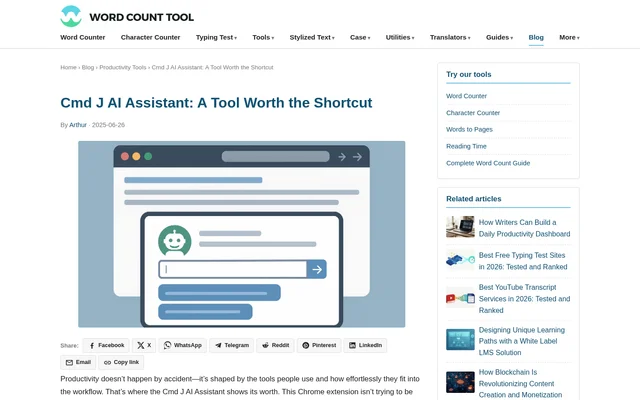The width and height of the screenshot is (640, 400).
Task: Open the Guides dropdown
Action: click(x=499, y=37)
